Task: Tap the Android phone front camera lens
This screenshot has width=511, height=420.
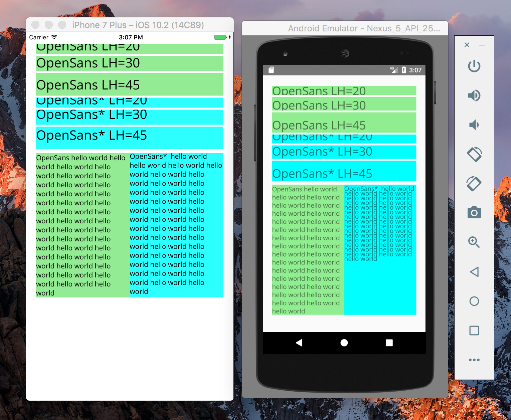Action: (285, 53)
